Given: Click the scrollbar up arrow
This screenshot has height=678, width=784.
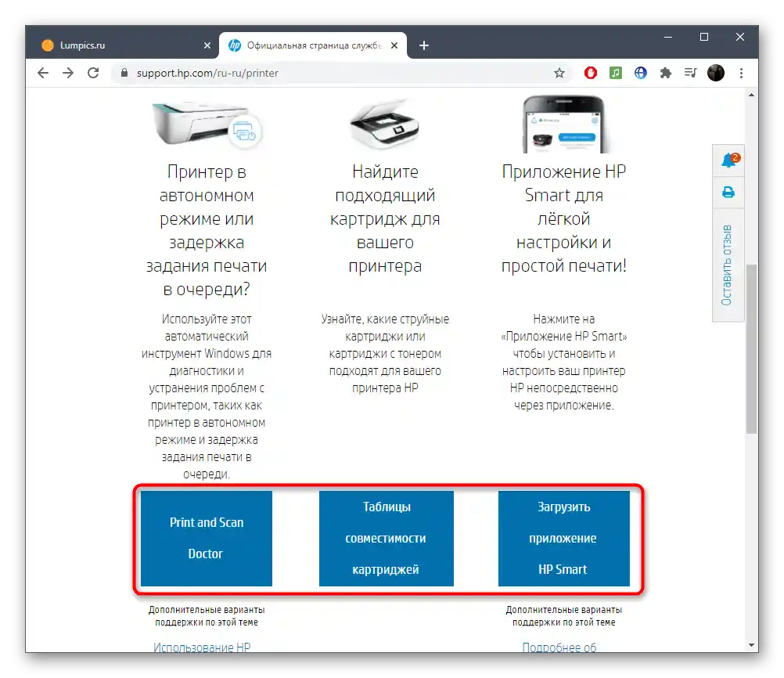Looking at the screenshot, I should click(x=751, y=95).
